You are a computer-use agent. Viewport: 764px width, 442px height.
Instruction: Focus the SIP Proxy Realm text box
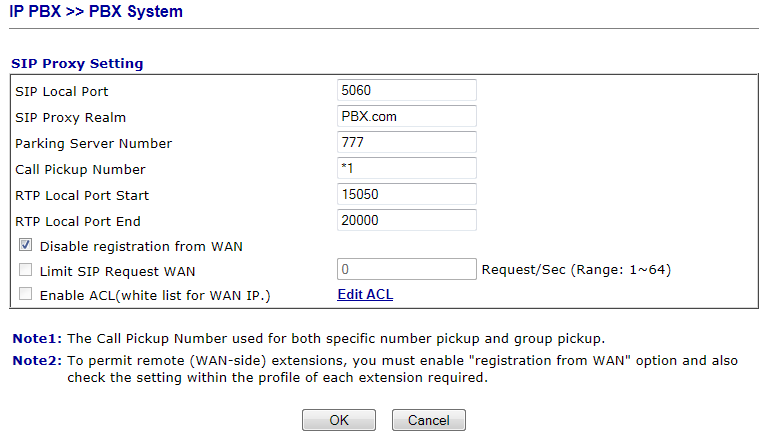(407, 117)
